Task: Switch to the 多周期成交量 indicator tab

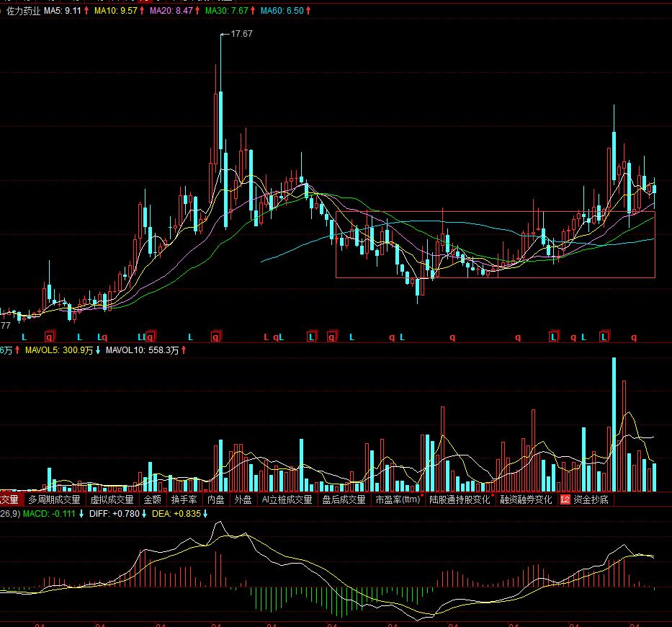Action: 54,499
